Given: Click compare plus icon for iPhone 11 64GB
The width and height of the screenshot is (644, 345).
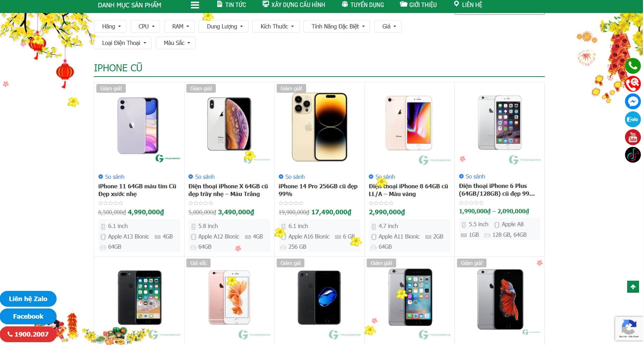Looking at the screenshot, I should click(x=101, y=177).
